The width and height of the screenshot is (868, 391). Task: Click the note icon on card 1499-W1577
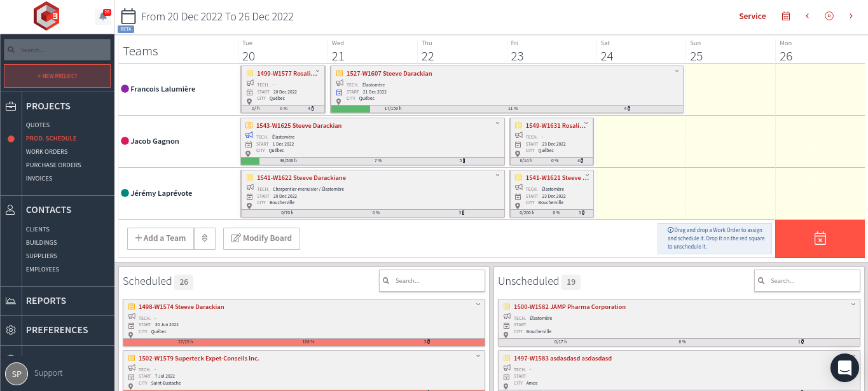pyautogui.click(x=249, y=73)
